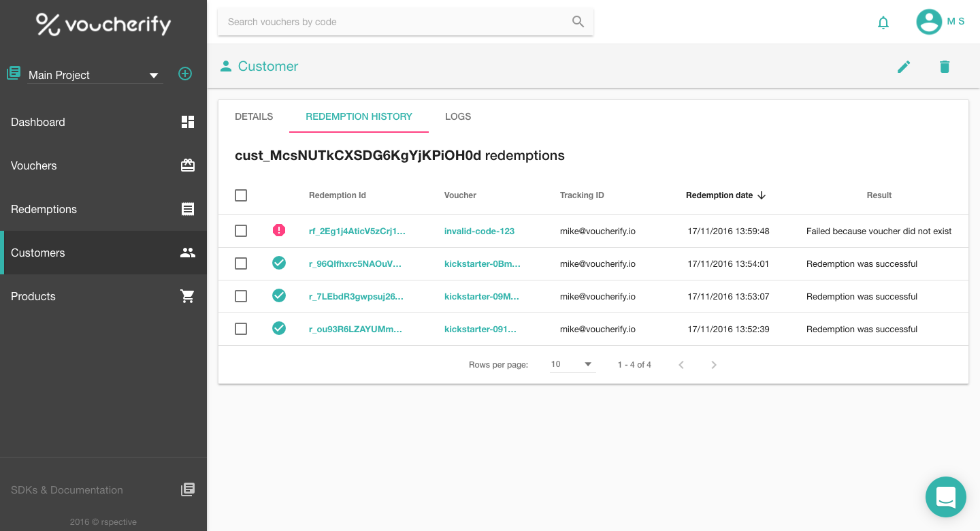Click the '1 - 4 of 4' pagination text

click(634, 365)
